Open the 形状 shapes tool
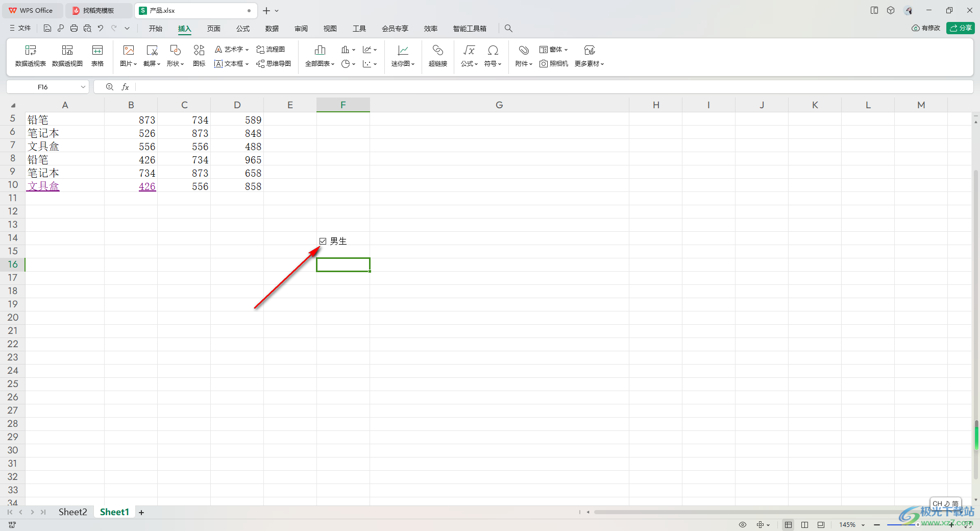This screenshot has height=531, width=980. (175, 56)
